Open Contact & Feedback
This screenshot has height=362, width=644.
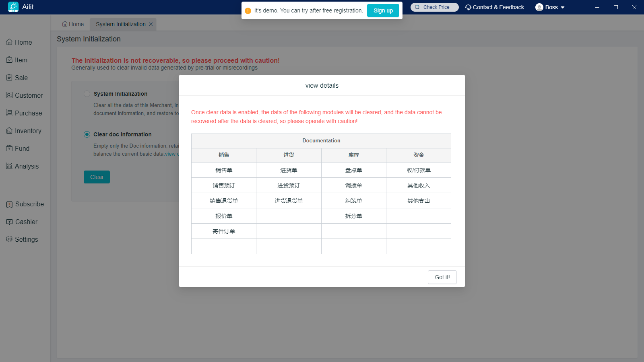click(495, 7)
